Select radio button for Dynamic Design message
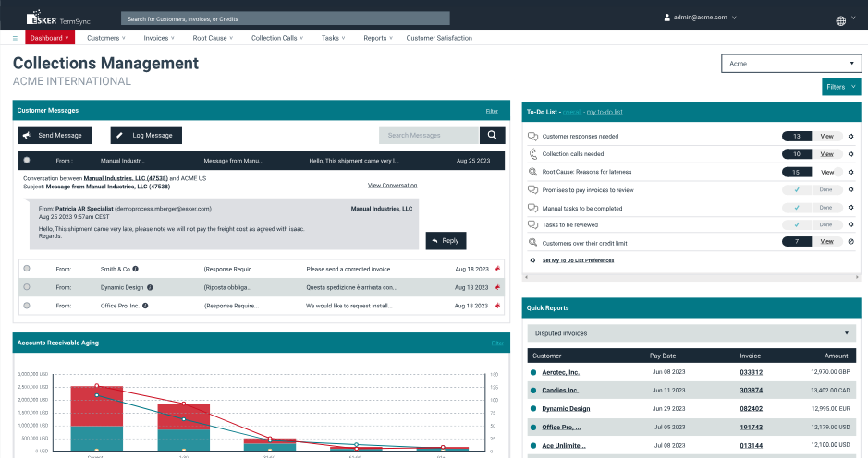 27,287
